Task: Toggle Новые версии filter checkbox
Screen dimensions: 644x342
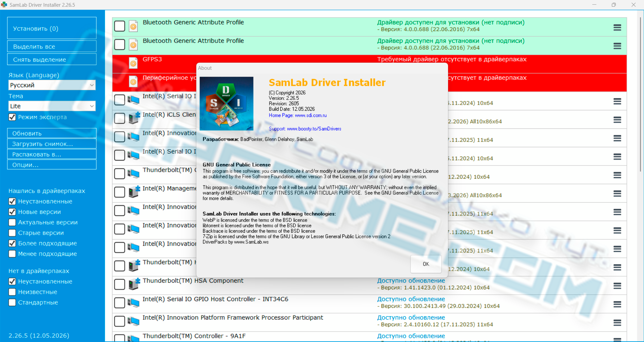Action: click(x=12, y=212)
